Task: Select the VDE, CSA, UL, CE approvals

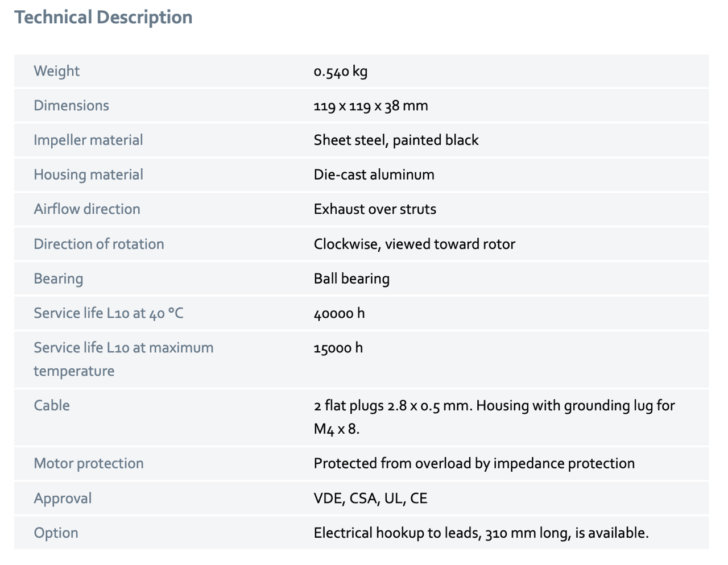Action: pos(370,498)
